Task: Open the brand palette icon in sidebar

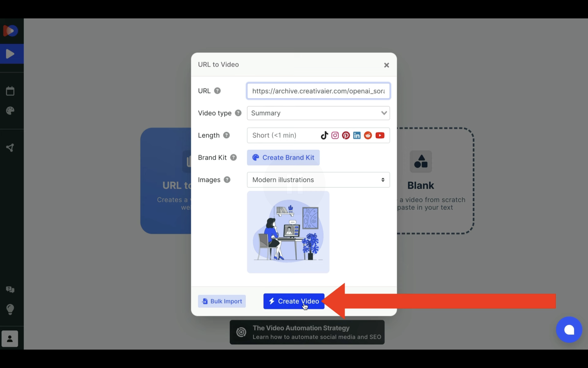Action: (10, 111)
